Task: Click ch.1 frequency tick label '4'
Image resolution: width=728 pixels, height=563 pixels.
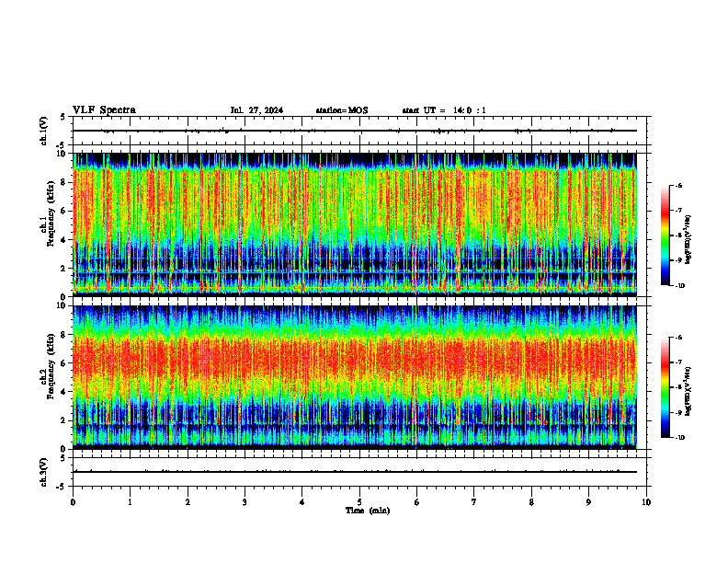Action: pyautogui.click(x=63, y=240)
